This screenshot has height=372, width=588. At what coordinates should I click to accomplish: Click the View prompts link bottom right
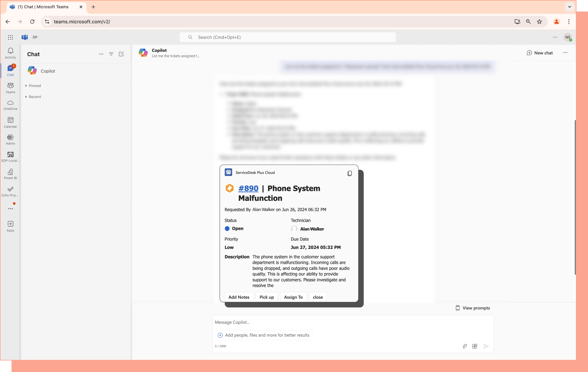click(x=473, y=308)
